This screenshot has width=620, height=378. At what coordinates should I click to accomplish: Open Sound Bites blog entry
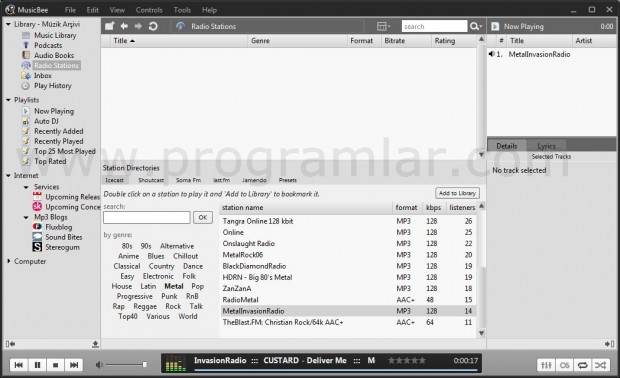(x=64, y=237)
